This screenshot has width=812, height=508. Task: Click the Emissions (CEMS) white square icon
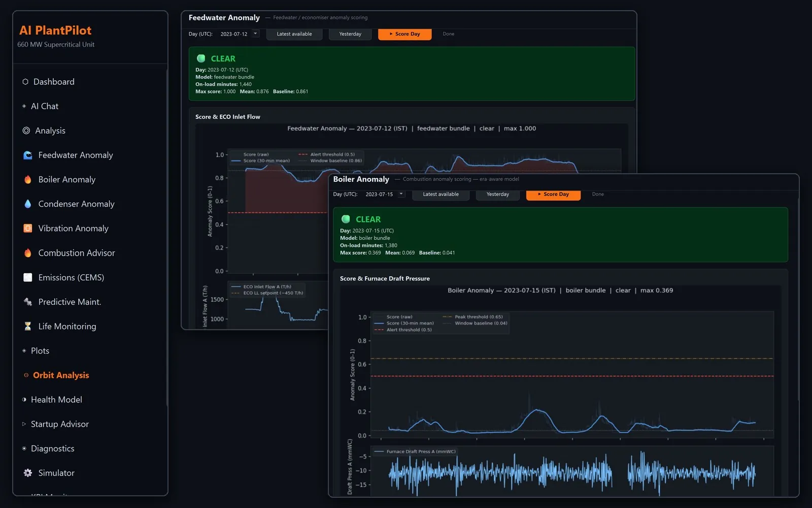[x=28, y=277]
